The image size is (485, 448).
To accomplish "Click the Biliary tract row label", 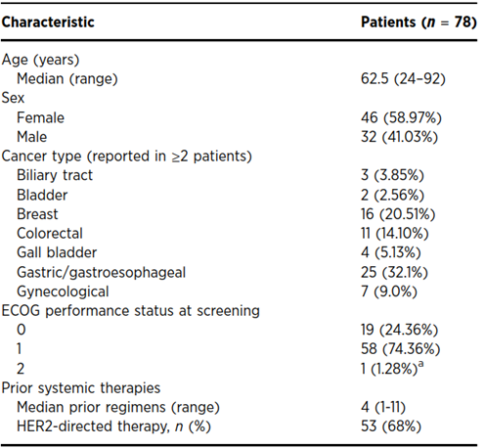I will click(x=55, y=175).
